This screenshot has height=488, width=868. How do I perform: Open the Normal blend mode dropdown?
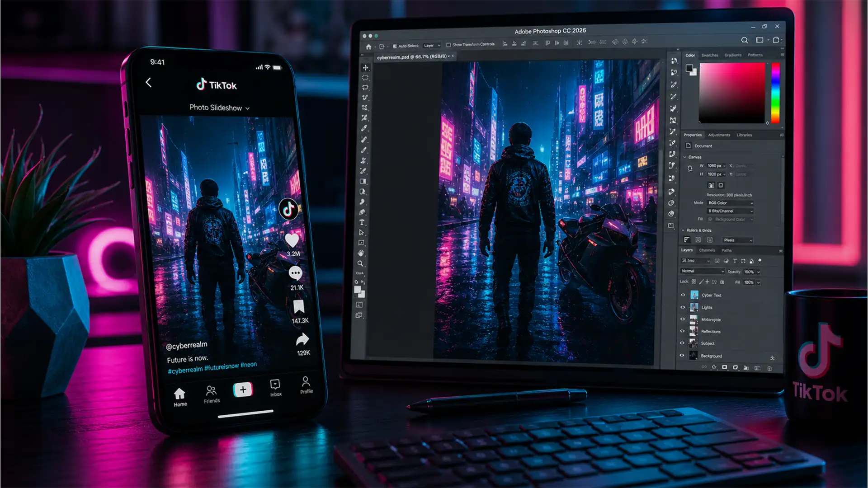[x=702, y=271]
